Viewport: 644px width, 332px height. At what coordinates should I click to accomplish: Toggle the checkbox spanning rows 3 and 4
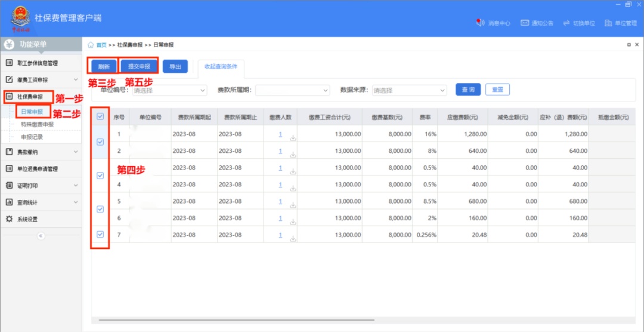tap(100, 176)
